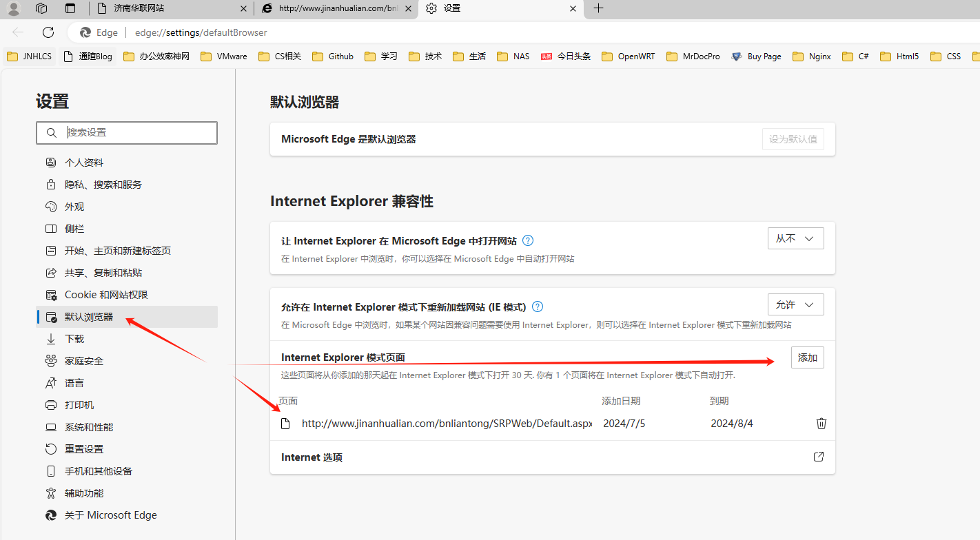
Task: Open the 技术 bookmark folder
Action: 425,56
